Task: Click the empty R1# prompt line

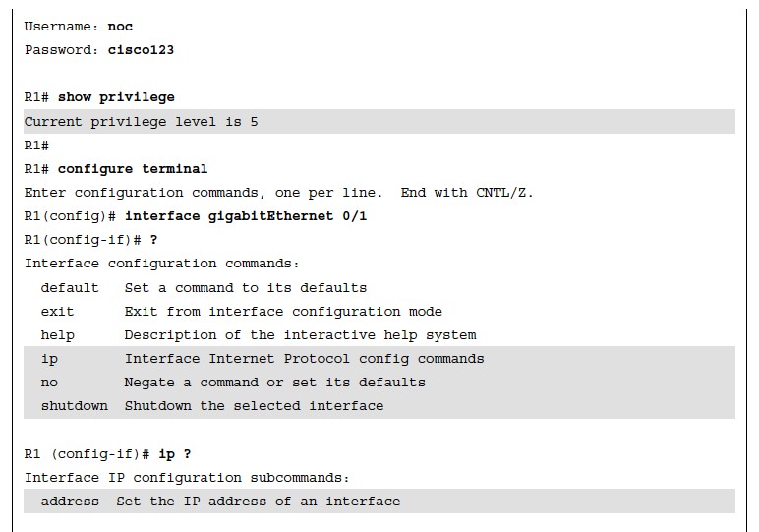Action: [x=36, y=146]
